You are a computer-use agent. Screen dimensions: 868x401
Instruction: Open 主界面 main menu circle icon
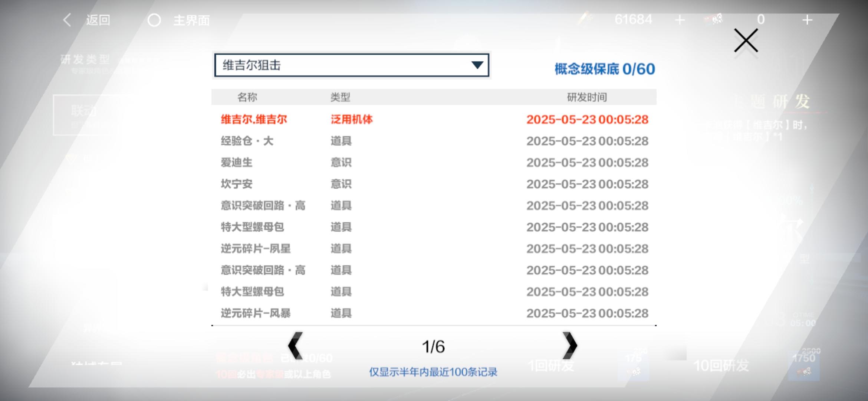pos(154,20)
